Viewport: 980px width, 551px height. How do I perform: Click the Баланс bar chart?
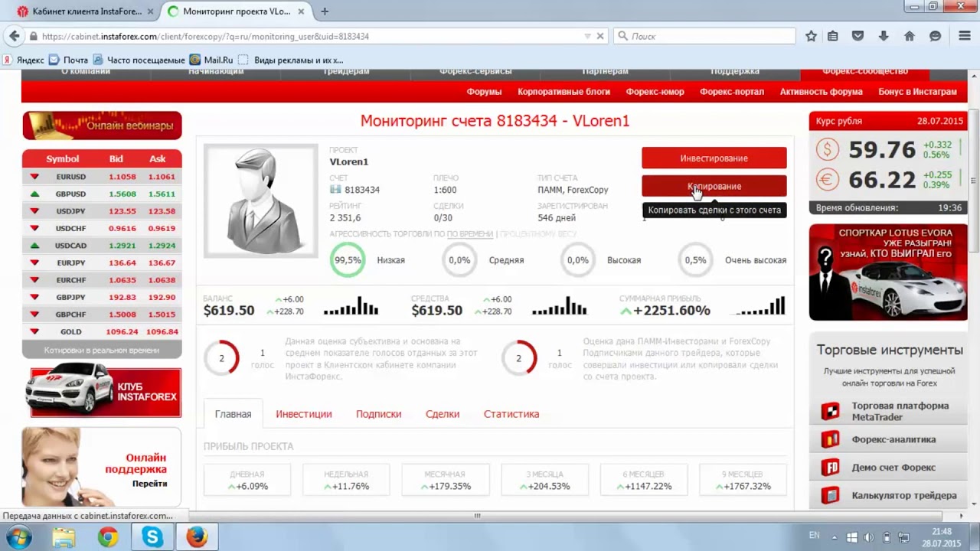(351, 306)
